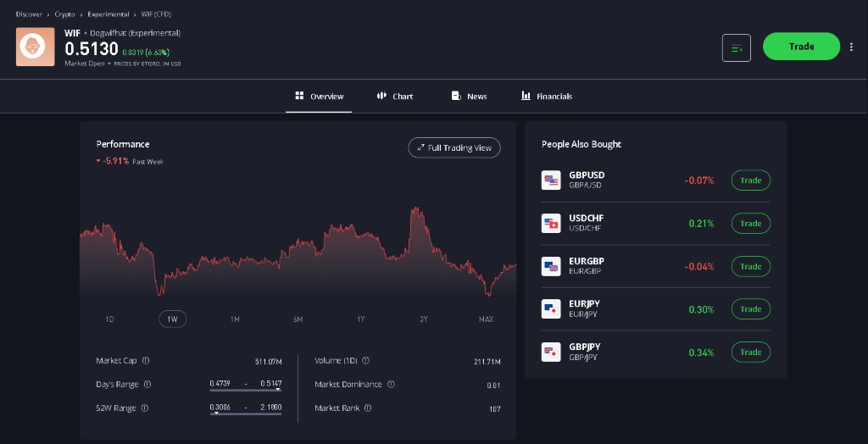Open Full Trading View
This screenshot has width=868, height=444.
pyautogui.click(x=454, y=148)
